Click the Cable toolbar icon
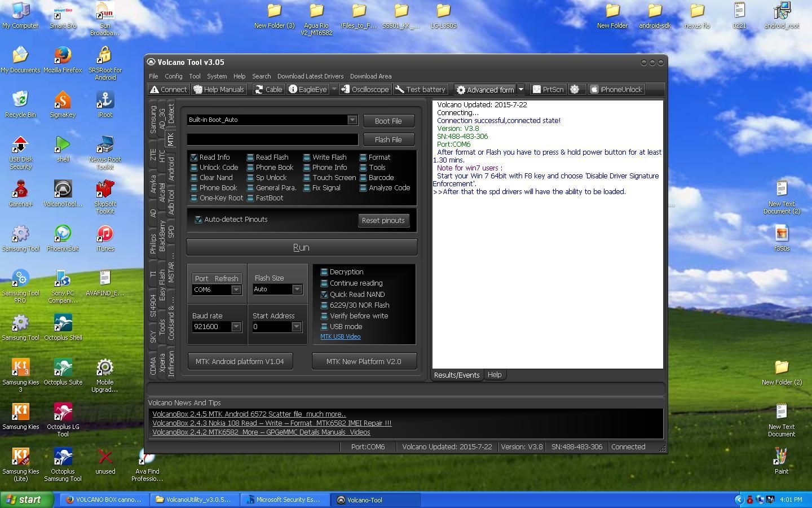This screenshot has height=508, width=812. pos(268,89)
